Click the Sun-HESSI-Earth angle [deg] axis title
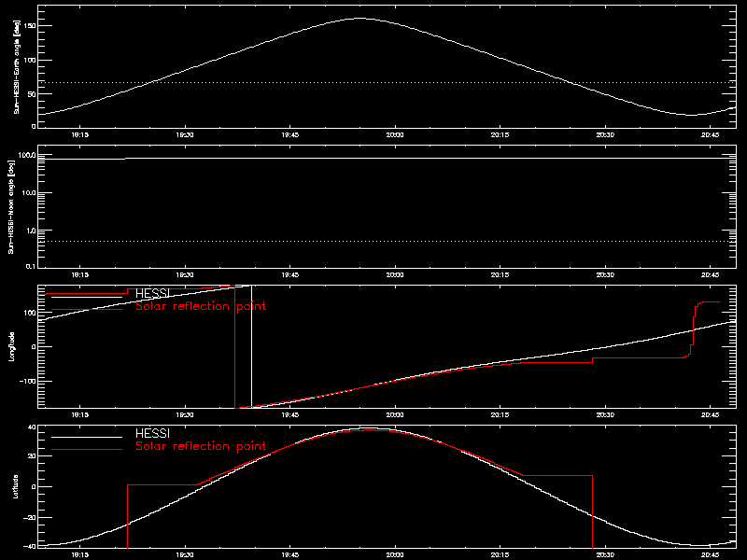747x560 pixels. pos(17,66)
